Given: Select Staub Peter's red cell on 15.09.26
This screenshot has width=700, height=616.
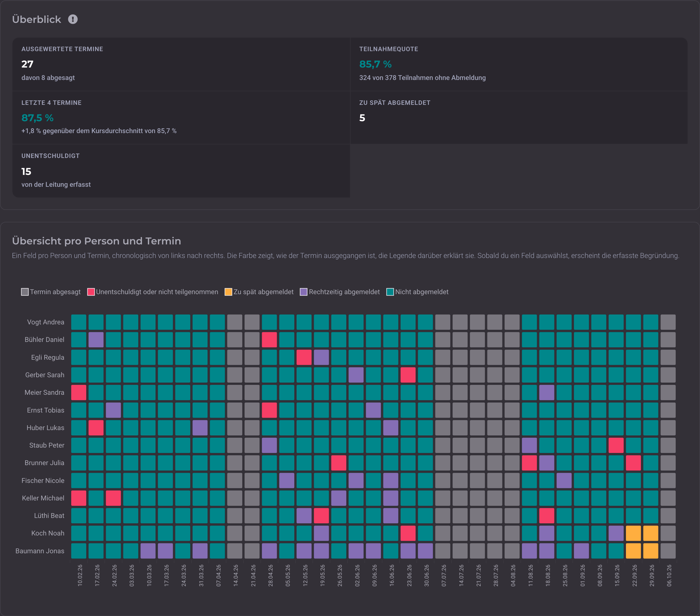Looking at the screenshot, I should [616, 445].
